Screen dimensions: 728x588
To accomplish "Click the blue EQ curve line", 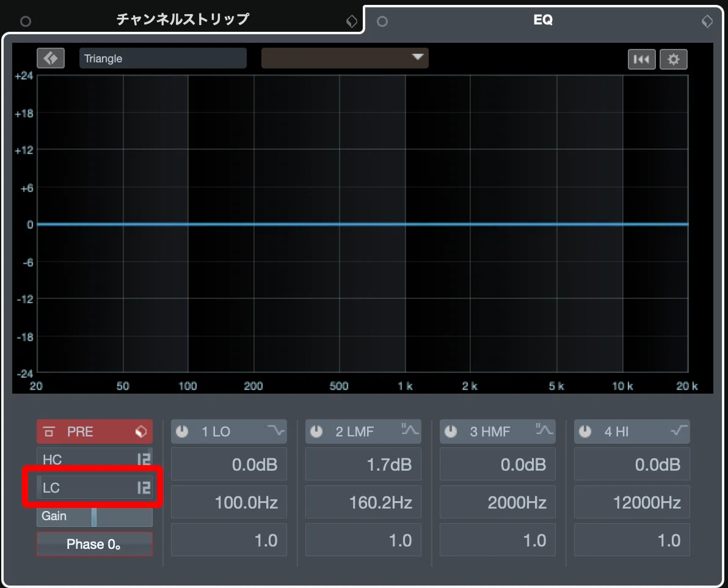I will coord(362,224).
